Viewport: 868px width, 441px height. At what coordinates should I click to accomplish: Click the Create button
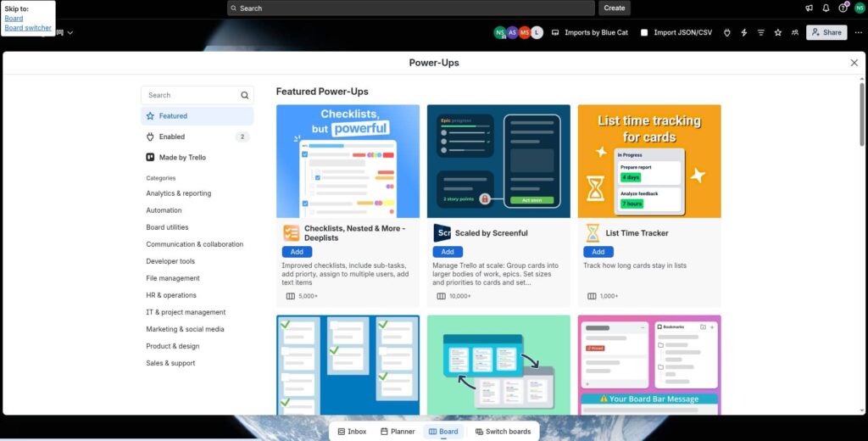[x=614, y=8]
